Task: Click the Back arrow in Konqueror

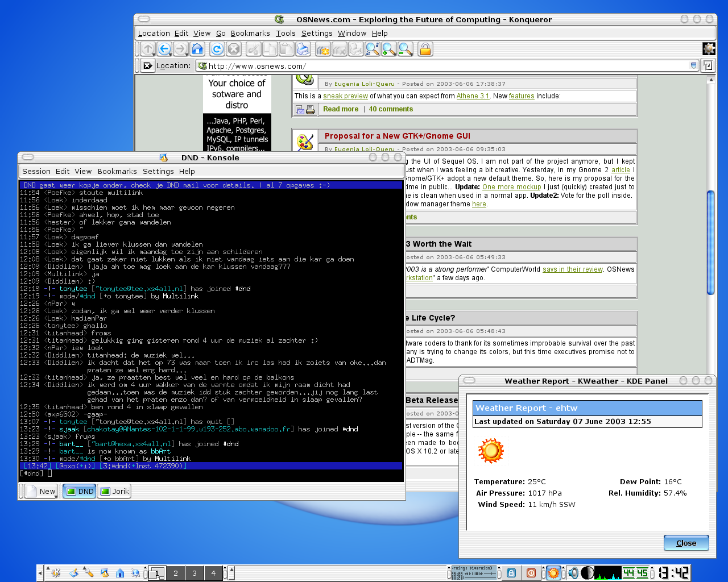Action: [164, 49]
